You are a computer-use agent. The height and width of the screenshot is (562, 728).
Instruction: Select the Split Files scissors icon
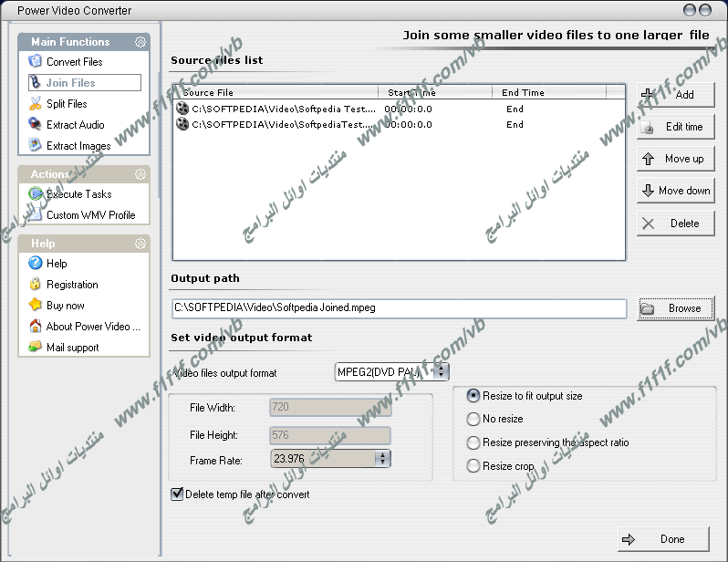pyautogui.click(x=36, y=104)
